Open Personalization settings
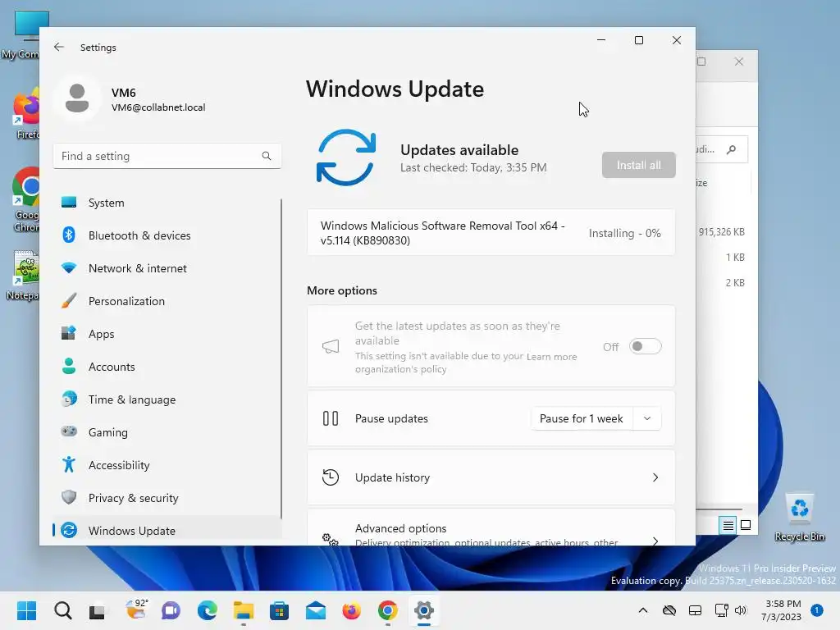This screenshot has width=840, height=630. [x=167, y=301]
